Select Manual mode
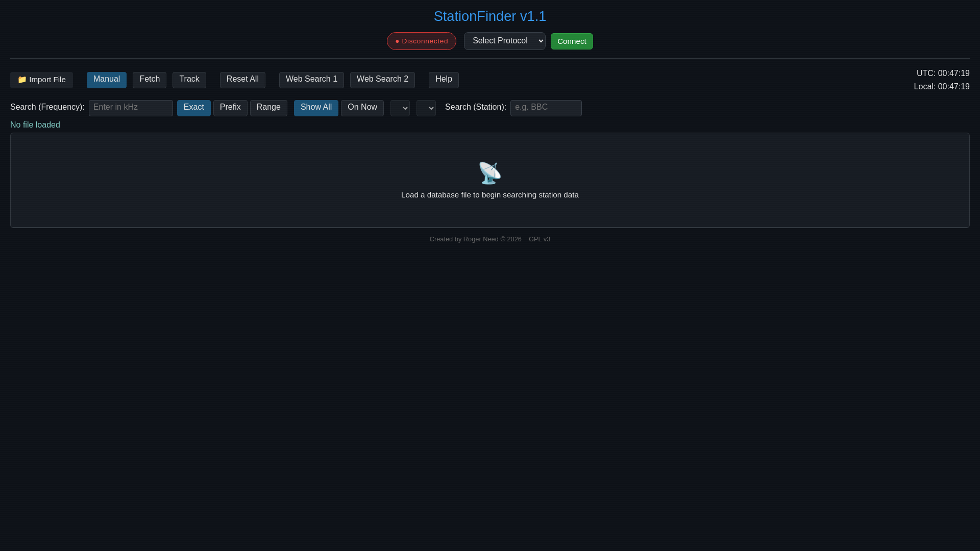980x551 pixels. [x=107, y=80]
